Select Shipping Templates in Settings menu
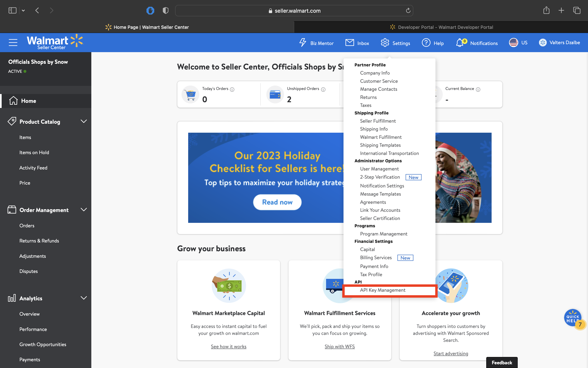The image size is (588, 368). point(380,145)
